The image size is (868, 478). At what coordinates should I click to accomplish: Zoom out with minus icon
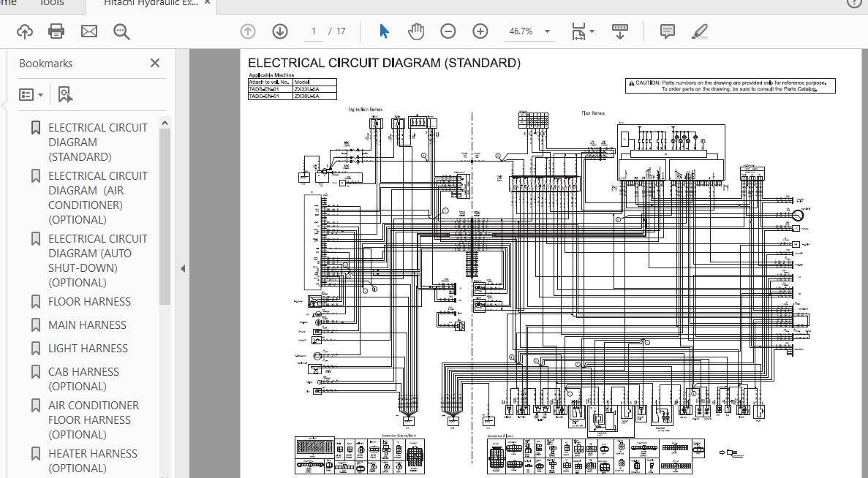click(x=448, y=31)
